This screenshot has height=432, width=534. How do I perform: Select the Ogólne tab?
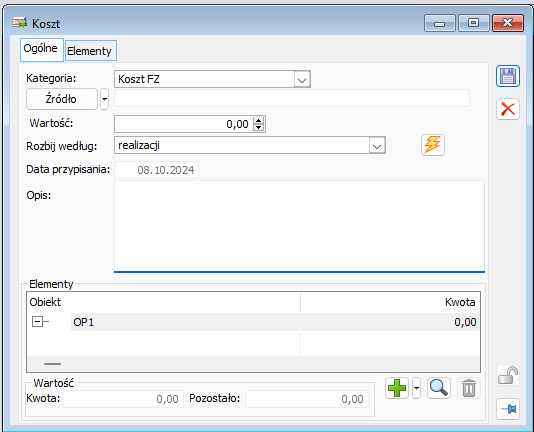click(x=42, y=49)
